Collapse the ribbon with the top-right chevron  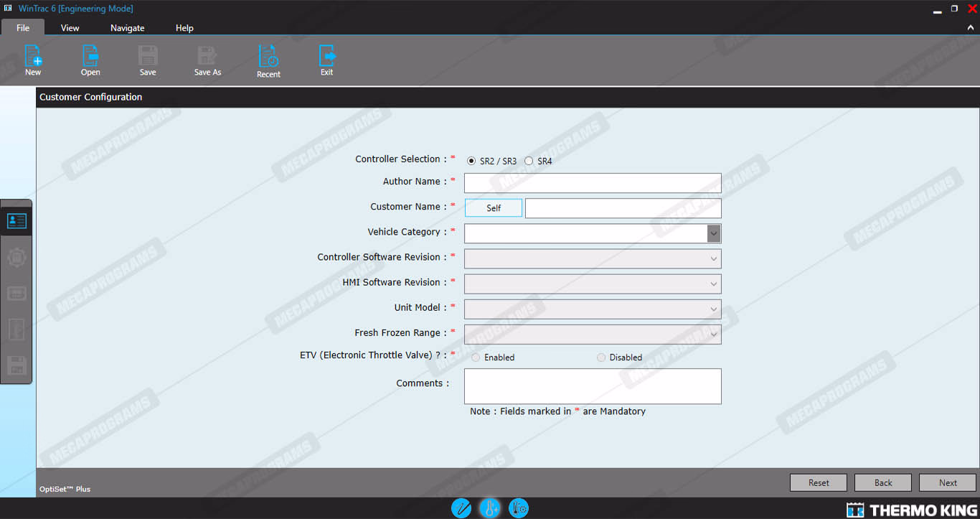point(970,27)
